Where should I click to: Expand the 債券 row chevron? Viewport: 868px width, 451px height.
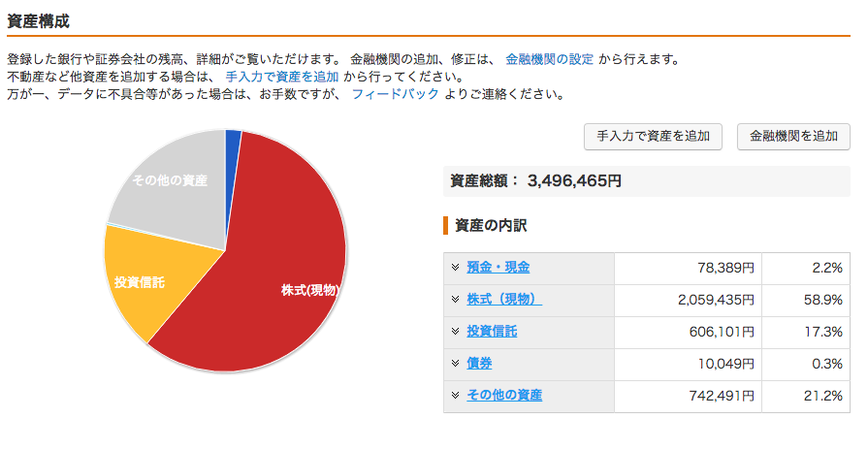click(455, 364)
